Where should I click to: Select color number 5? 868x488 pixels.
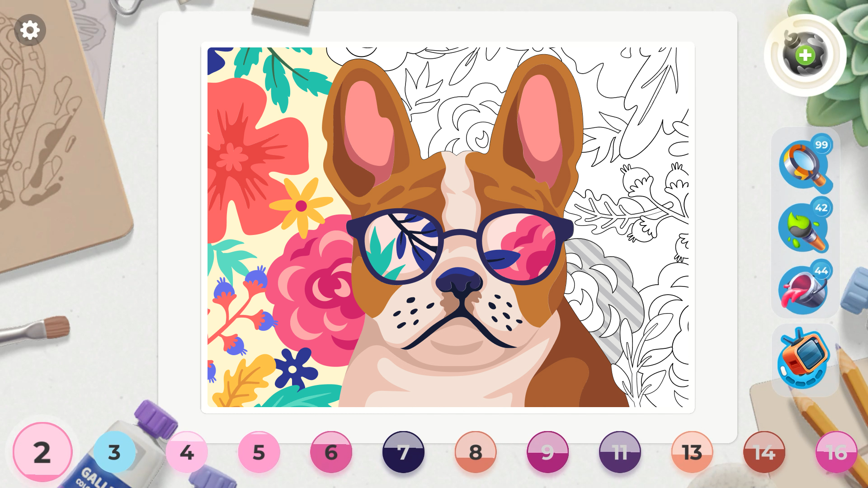click(x=259, y=451)
